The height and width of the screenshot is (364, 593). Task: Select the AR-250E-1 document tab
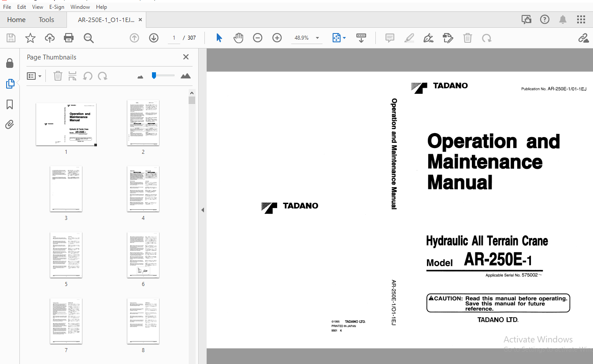tap(106, 19)
